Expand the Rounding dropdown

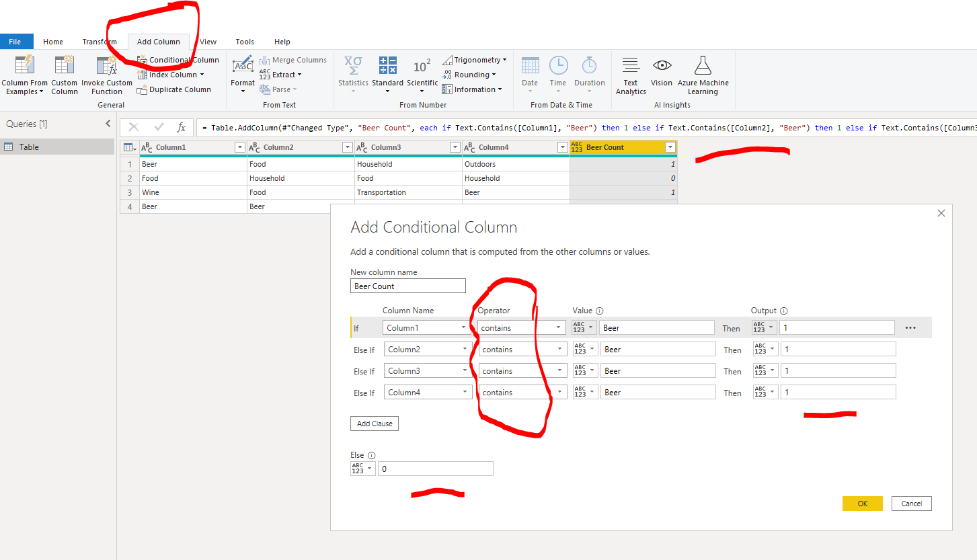pyautogui.click(x=494, y=75)
